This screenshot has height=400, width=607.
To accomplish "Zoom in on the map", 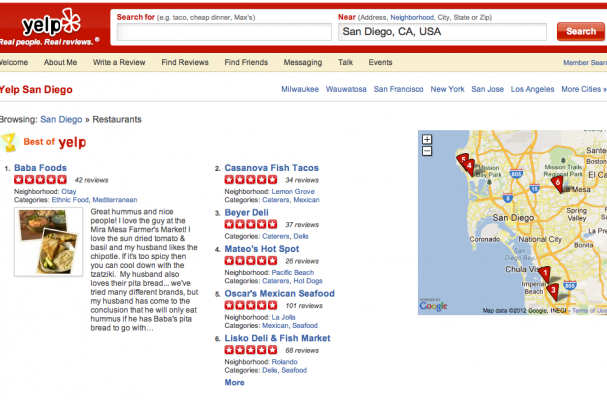I will [427, 139].
